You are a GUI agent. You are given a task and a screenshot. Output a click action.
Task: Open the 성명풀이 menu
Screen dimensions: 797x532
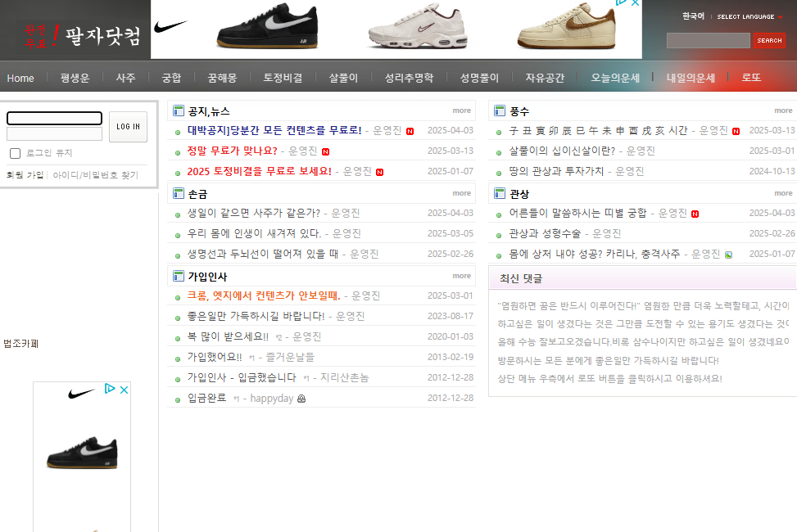click(x=479, y=78)
